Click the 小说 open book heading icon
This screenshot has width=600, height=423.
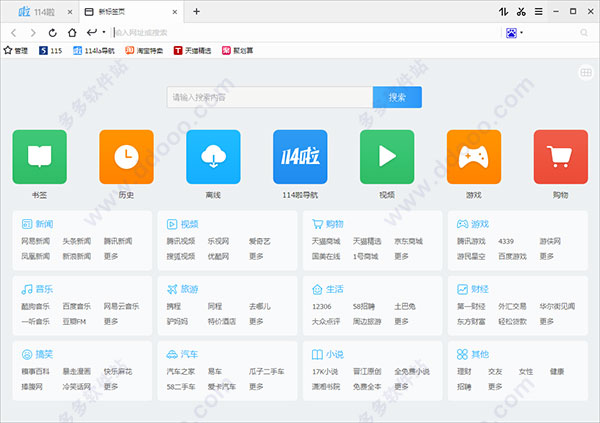point(317,354)
